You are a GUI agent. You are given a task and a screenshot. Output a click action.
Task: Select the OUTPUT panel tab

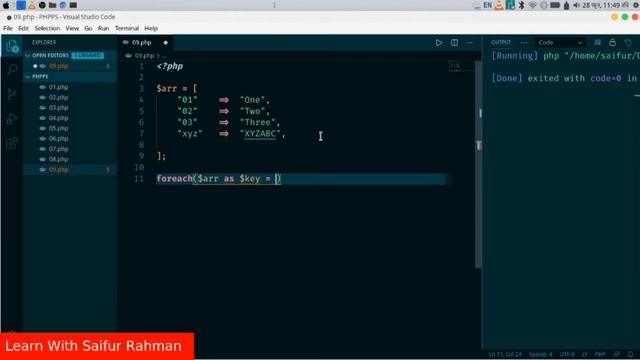pos(501,42)
